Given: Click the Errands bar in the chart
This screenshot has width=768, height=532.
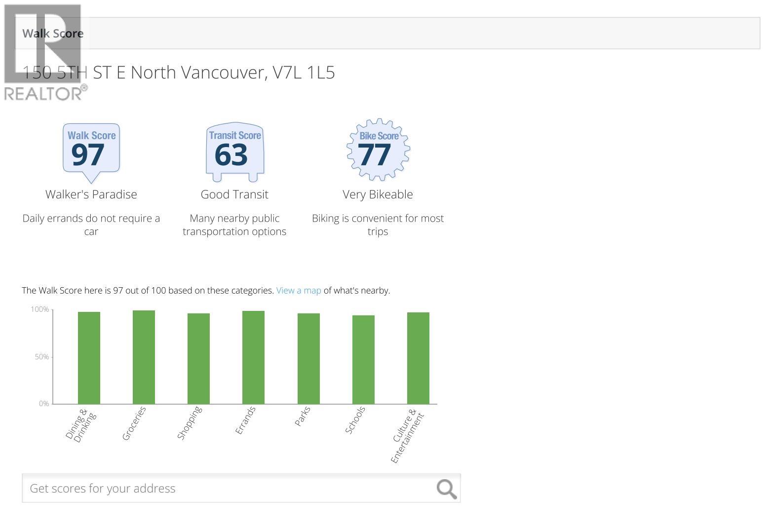Looking at the screenshot, I should click(253, 357).
